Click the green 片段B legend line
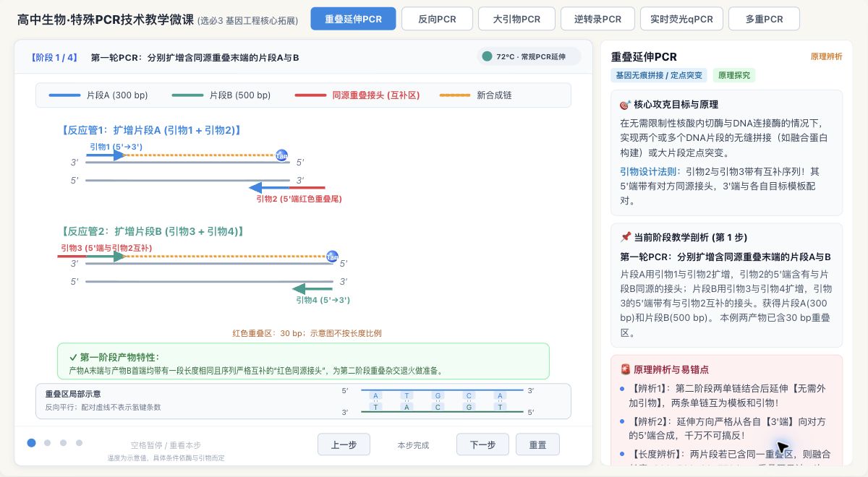 (x=187, y=95)
